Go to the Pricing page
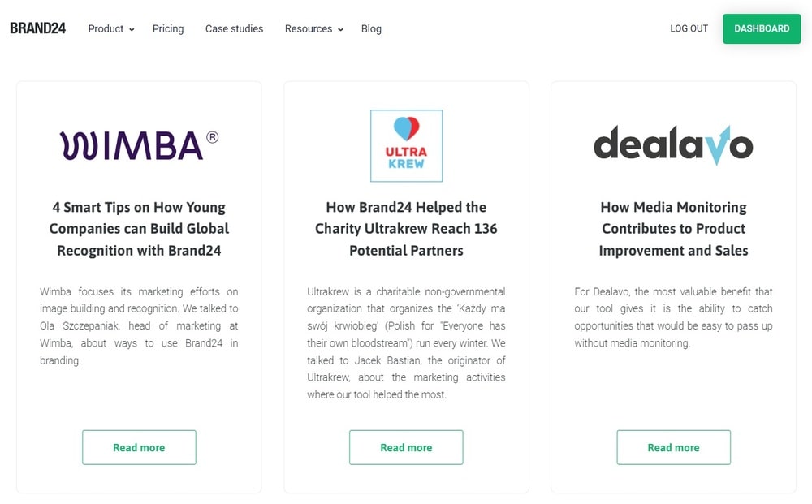812x504 pixels. [168, 28]
